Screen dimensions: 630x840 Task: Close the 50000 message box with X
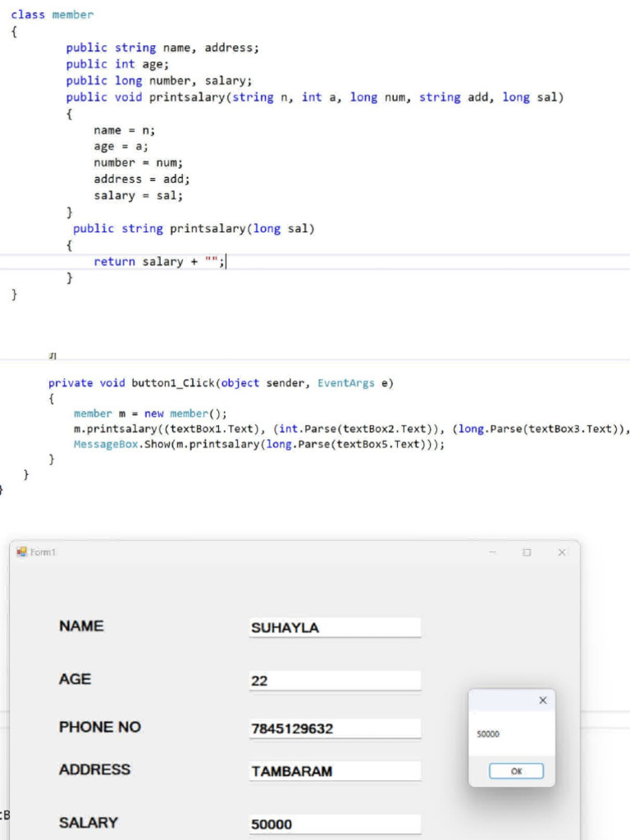(542, 701)
